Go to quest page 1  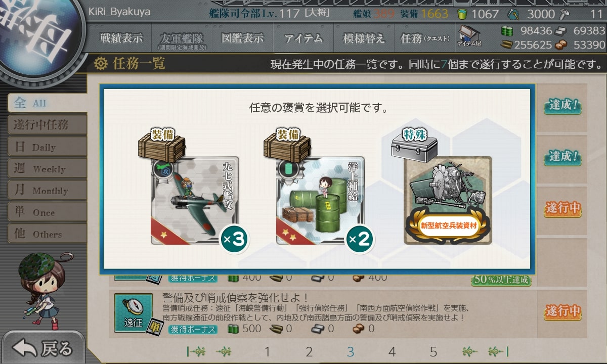click(x=267, y=352)
